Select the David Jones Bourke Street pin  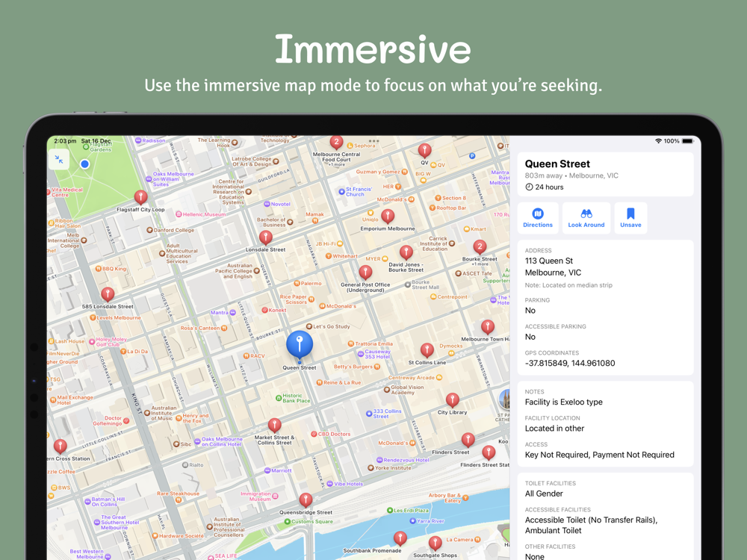406,252
